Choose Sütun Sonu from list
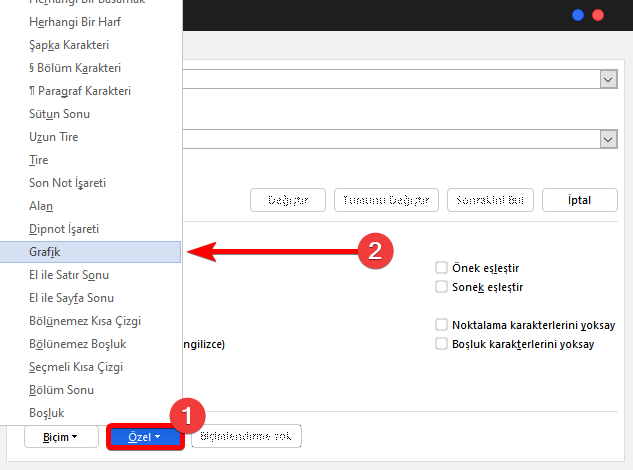This screenshot has width=633, height=470. 60,114
